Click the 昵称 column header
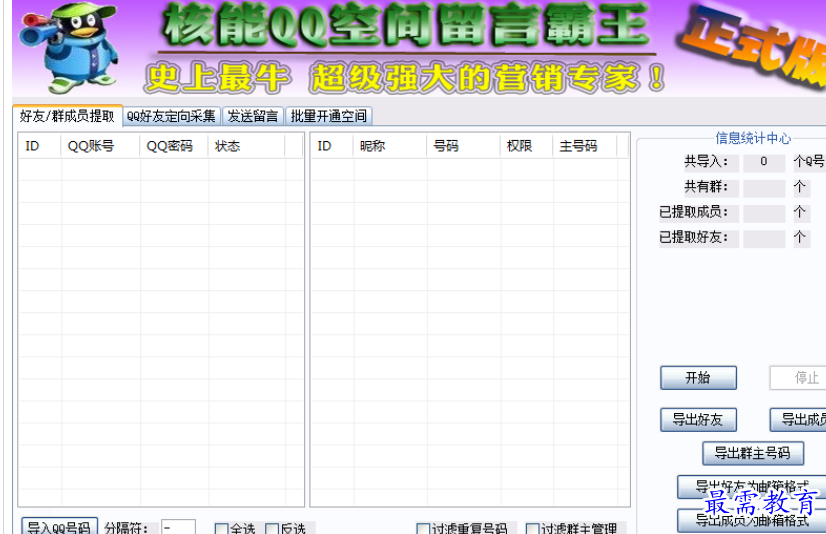The width and height of the screenshot is (826, 534). point(390,146)
